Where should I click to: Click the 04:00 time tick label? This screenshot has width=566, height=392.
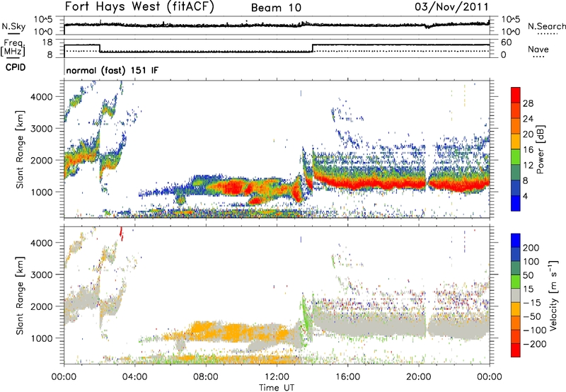click(x=135, y=377)
